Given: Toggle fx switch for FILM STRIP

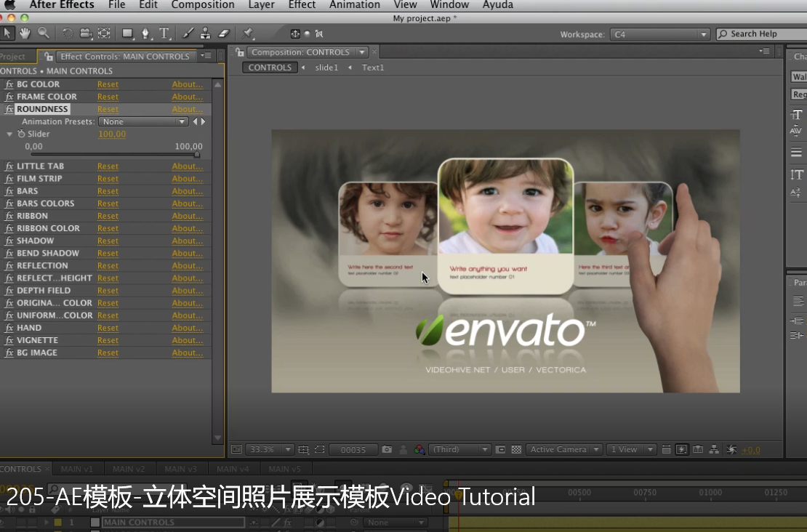Looking at the screenshot, I should click(x=9, y=179).
